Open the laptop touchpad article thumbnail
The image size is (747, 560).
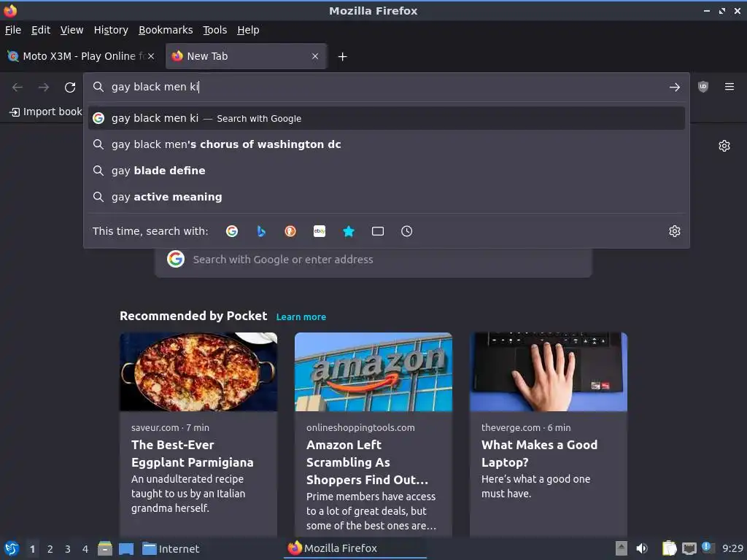(549, 372)
